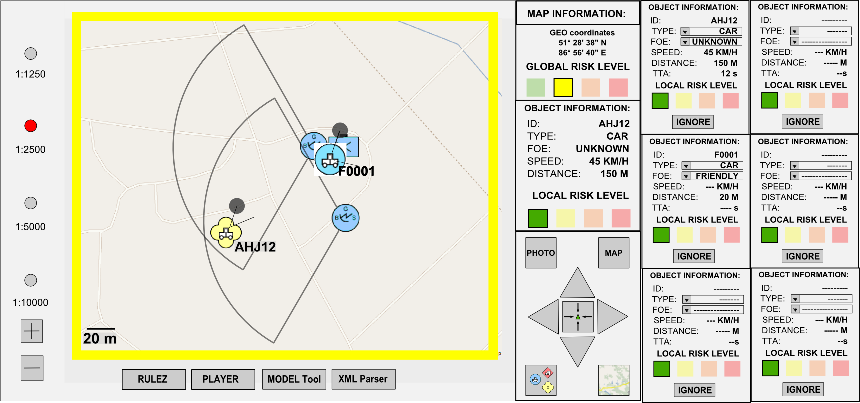This screenshot has height=403, width=860.
Task: Click the MAP view button
Action: point(613,253)
